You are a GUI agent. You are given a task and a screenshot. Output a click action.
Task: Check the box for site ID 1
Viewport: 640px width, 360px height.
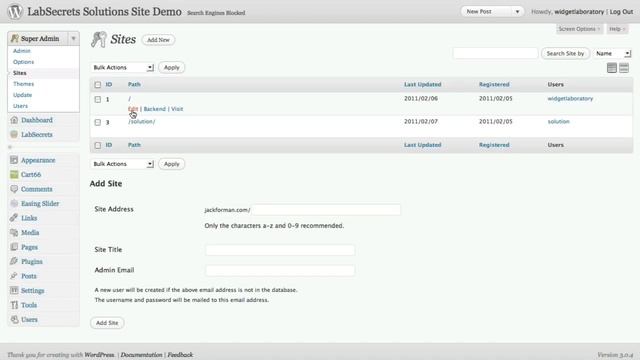[x=98, y=99]
